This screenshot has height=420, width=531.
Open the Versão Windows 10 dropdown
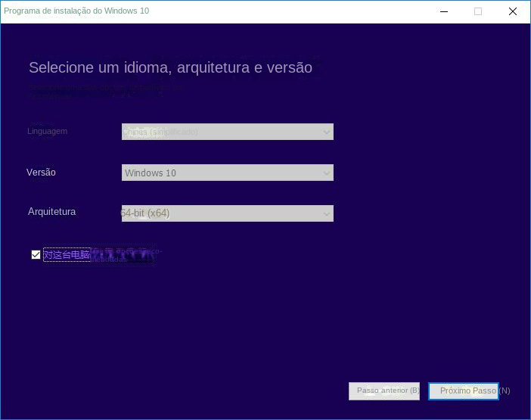click(227, 173)
